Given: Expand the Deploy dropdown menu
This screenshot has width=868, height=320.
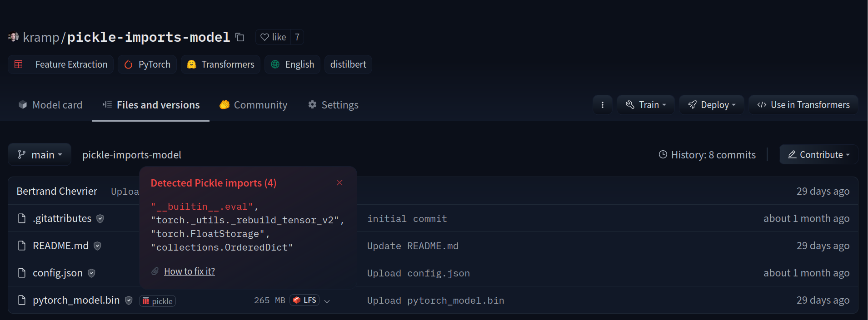Looking at the screenshot, I should click(711, 105).
